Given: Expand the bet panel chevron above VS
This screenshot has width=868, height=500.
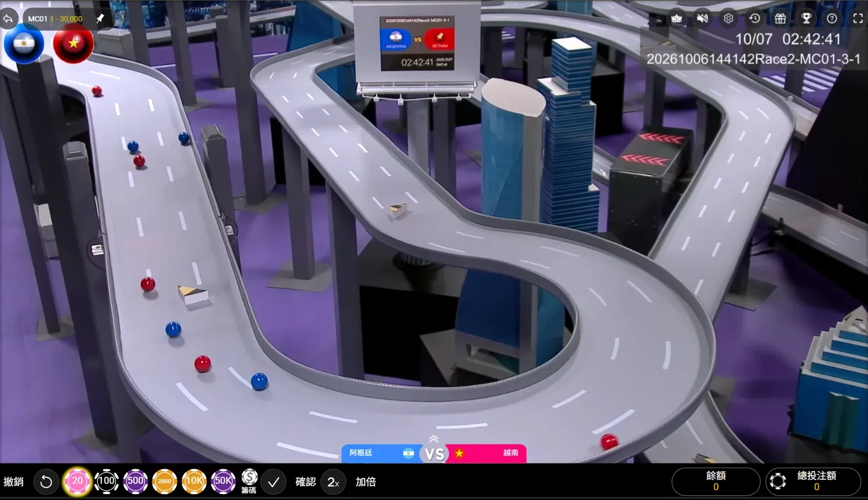Looking at the screenshot, I should point(433,439).
